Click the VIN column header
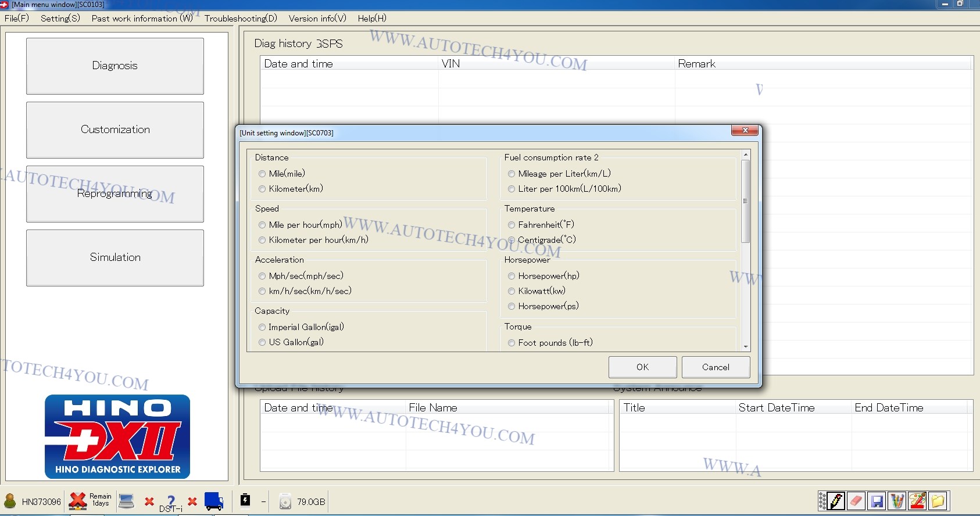980x516 pixels. [450, 64]
